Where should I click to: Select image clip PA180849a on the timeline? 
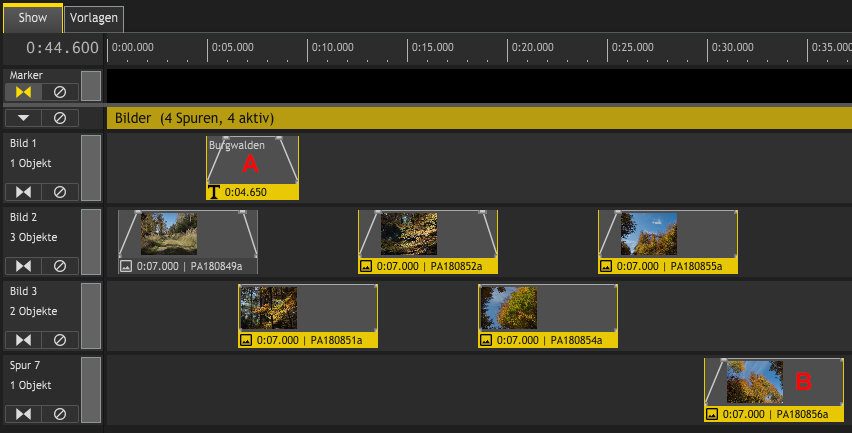(x=188, y=241)
